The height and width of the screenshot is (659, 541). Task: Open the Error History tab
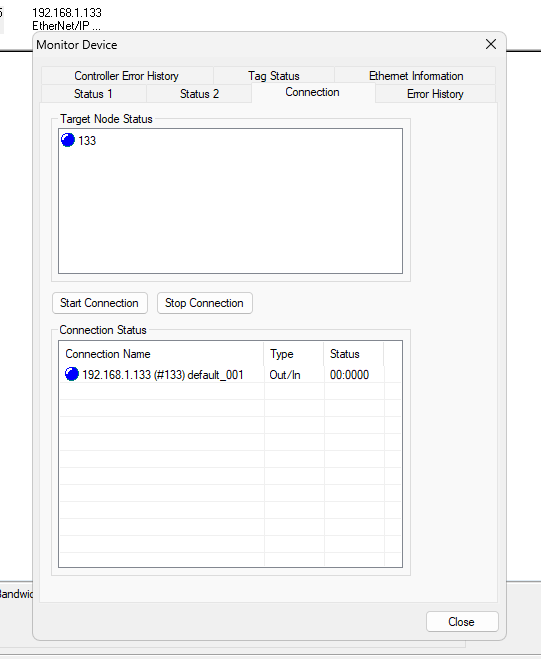pos(435,94)
